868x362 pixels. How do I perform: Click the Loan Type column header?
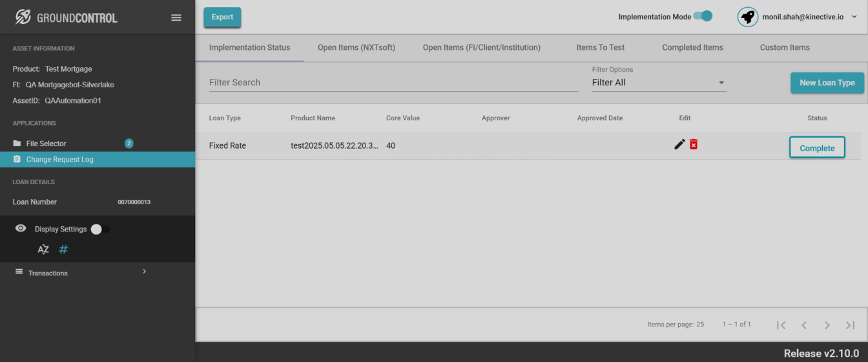pos(225,118)
